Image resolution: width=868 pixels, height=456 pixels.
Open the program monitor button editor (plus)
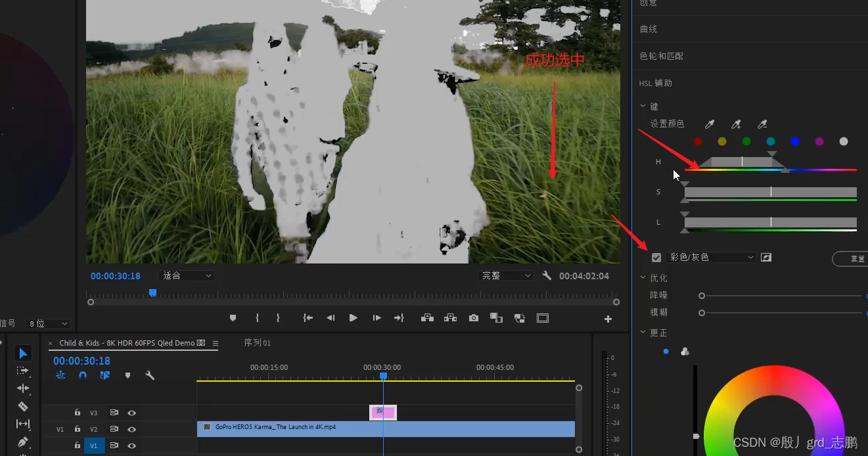pyautogui.click(x=608, y=319)
